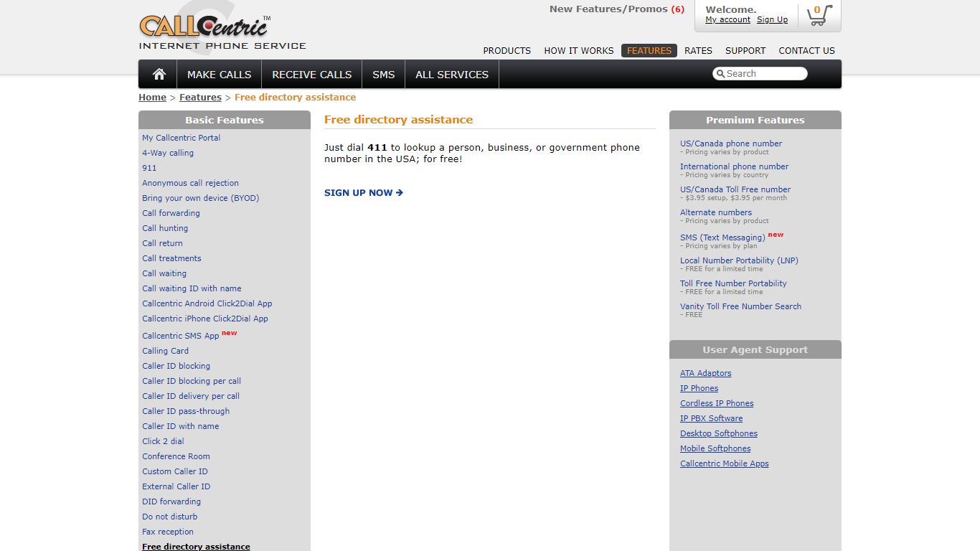Open the SMS menu item
Viewport: 980px width, 551px height.
point(383,75)
